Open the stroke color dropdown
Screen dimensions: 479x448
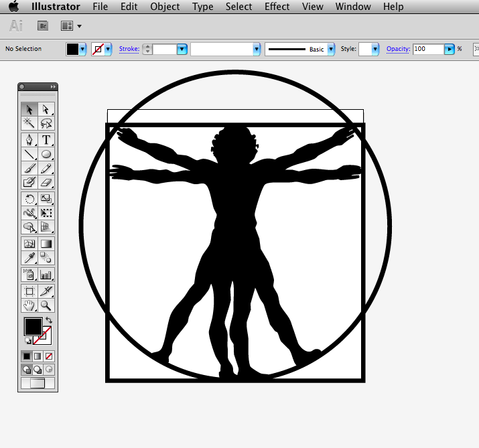pyautogui.click(x=108, y=49)
